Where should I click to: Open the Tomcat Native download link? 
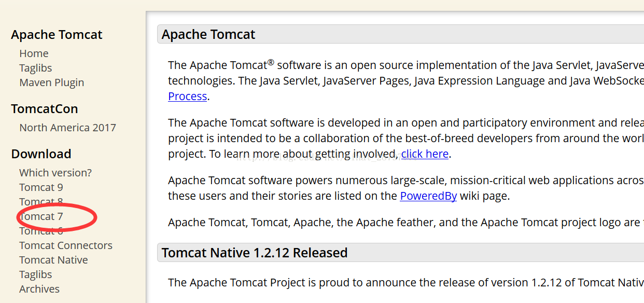pos(53,260)
